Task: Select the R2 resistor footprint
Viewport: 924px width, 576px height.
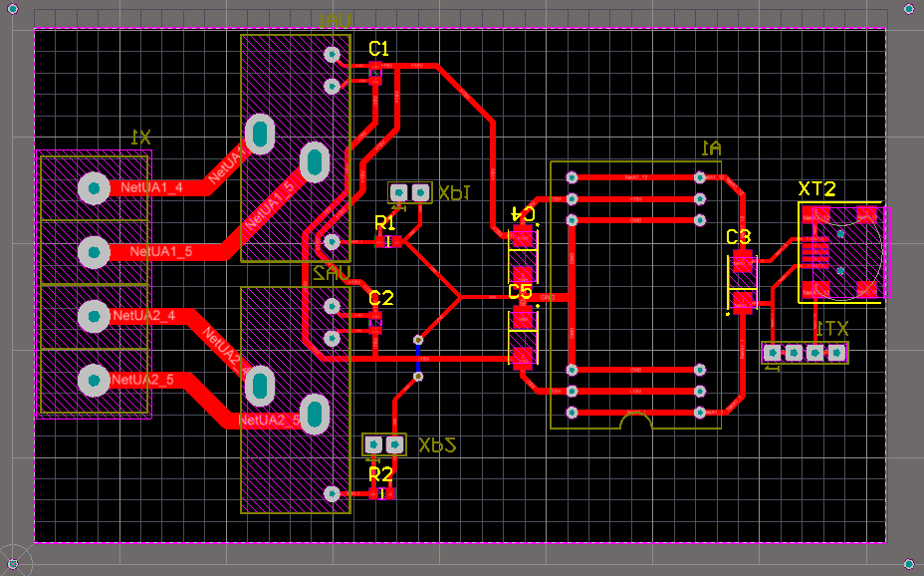Action: 382,493
